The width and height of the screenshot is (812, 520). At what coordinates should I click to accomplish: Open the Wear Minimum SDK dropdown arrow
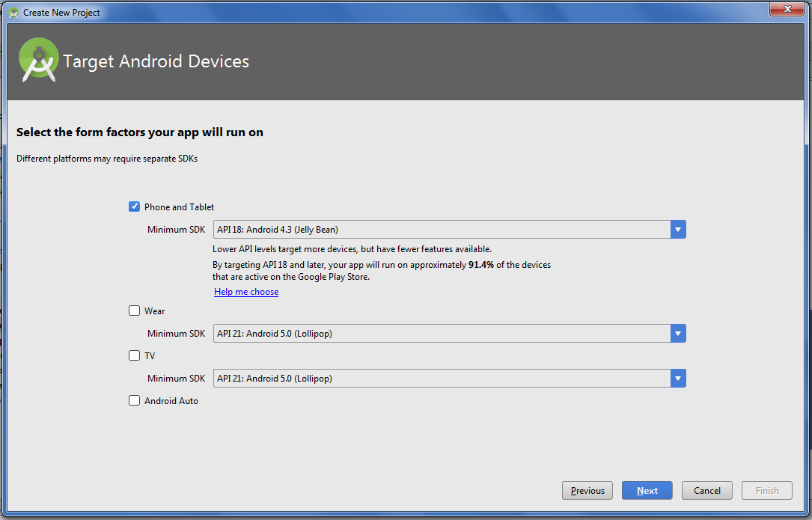[678, 334]
